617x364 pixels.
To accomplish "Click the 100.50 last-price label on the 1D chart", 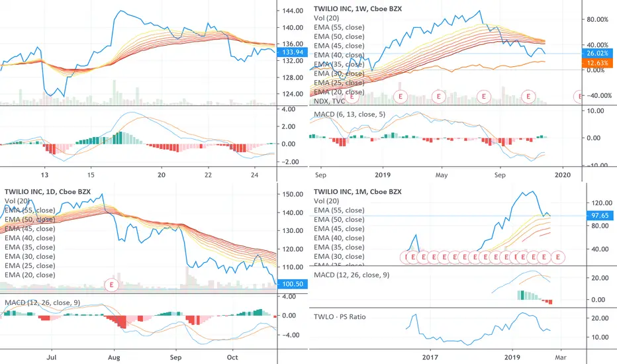I will click(292, 284).
